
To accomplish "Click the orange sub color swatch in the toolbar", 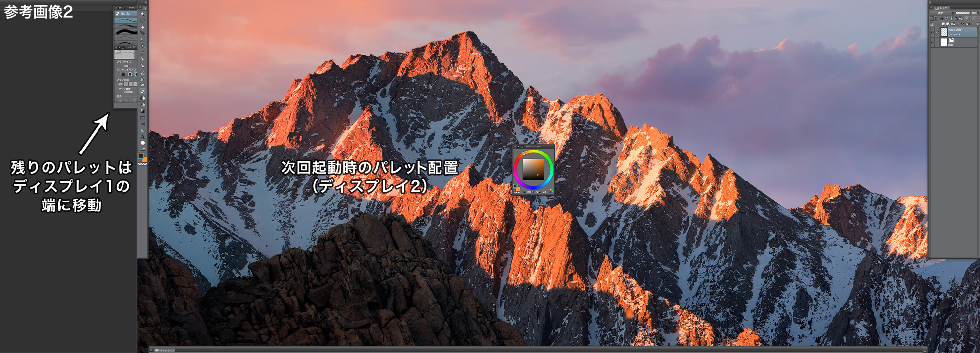I will (144, 160).
